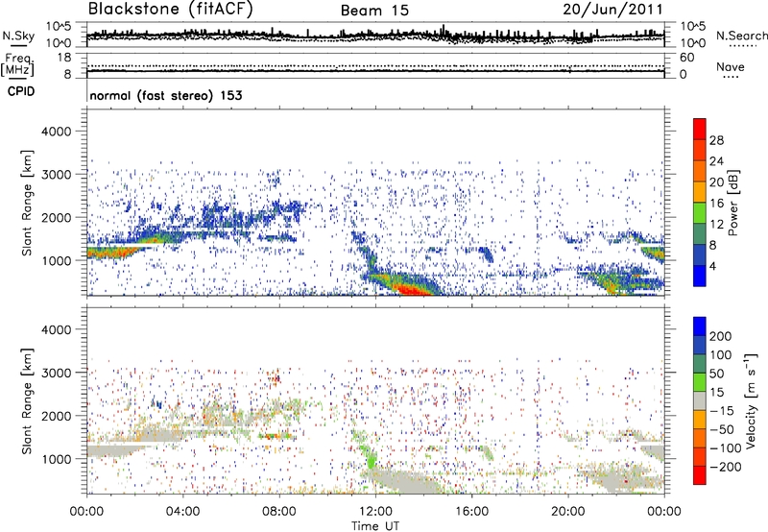Pick the gray -15 to 15 velocity swatch
This screenshot has height=532, width=768.
click(x=700, y=400)
